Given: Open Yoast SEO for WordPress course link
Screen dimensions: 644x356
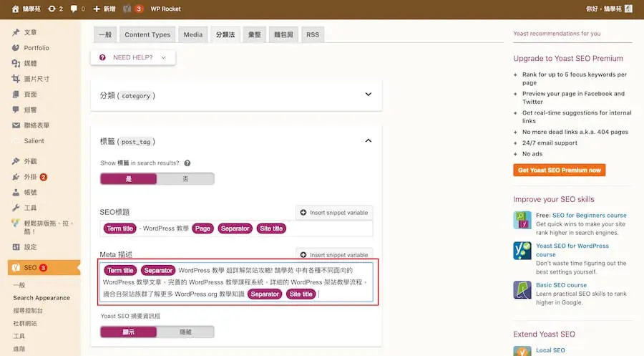Looking at the screenshot, I should coord(572,250).
